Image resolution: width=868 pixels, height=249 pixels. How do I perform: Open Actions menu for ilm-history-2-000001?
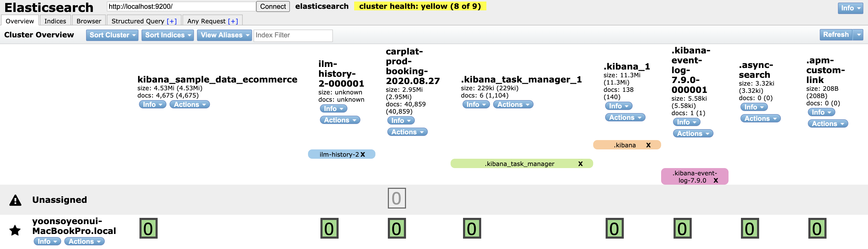click(x=340, y=120)
